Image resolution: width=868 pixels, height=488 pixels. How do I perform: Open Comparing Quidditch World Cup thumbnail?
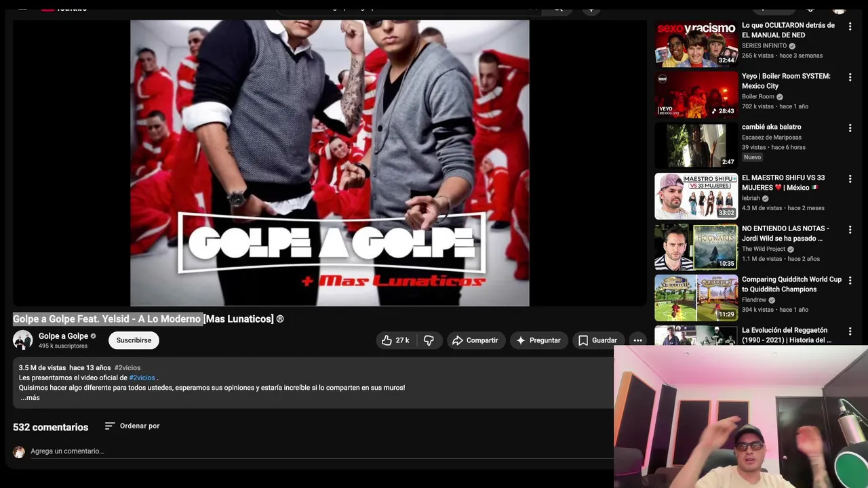coord(696,298)
